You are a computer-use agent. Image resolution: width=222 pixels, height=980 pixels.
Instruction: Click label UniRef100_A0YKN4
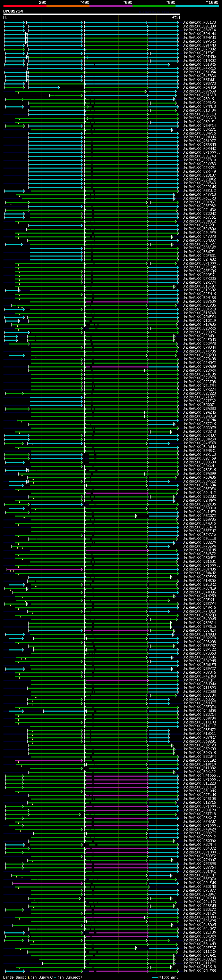point(199,420)
